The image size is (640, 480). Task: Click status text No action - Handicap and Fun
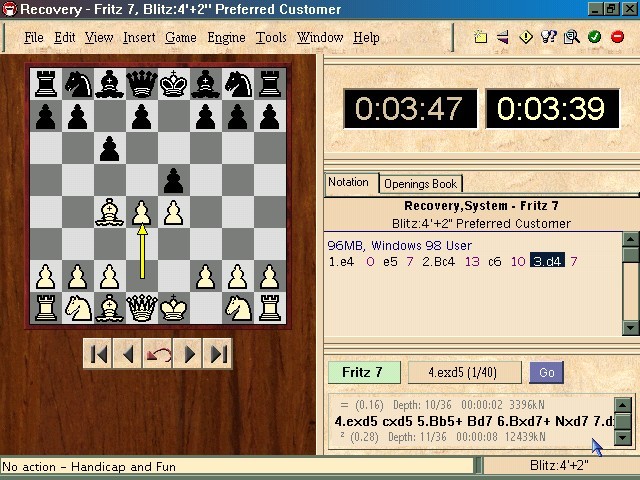(89, 467)
